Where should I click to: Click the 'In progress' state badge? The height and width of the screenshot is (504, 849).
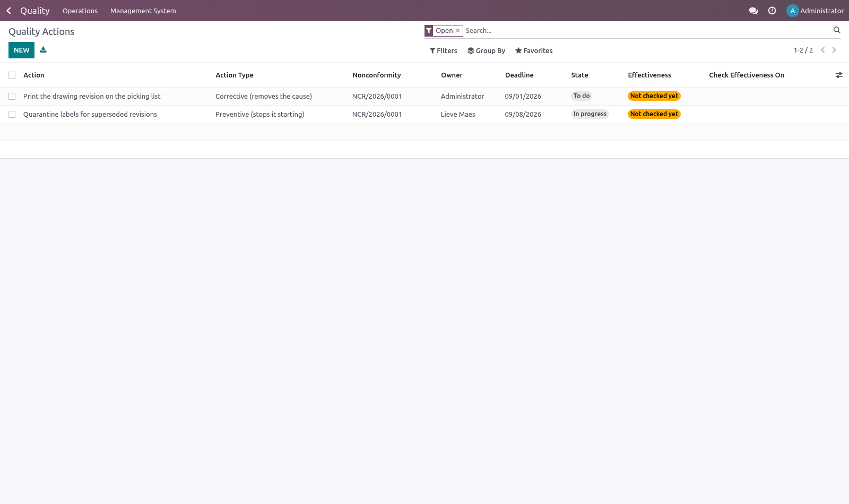pyautogui.click(x=590, y=114)
